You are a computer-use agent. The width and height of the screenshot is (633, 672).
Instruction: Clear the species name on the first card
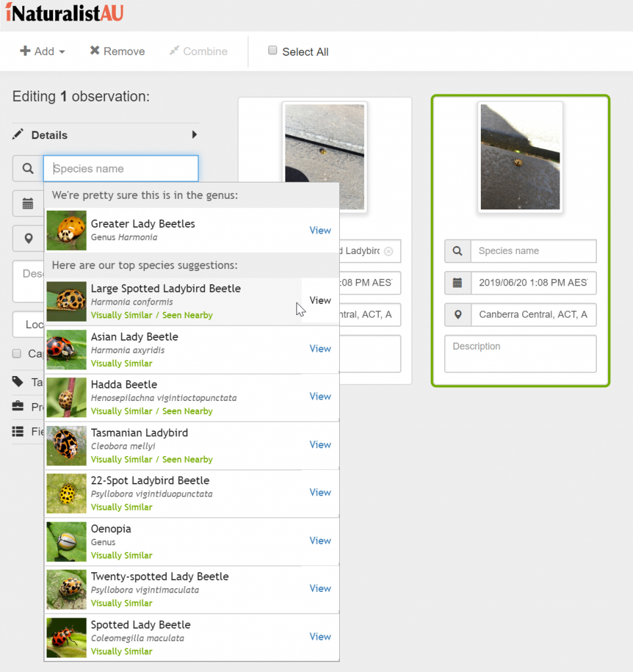coord(388,251)
